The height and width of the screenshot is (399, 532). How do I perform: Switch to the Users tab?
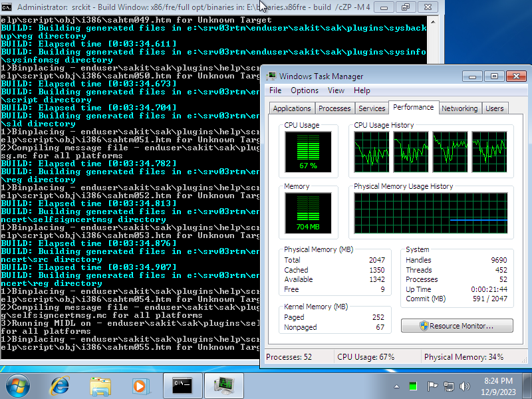pos(494,108)
